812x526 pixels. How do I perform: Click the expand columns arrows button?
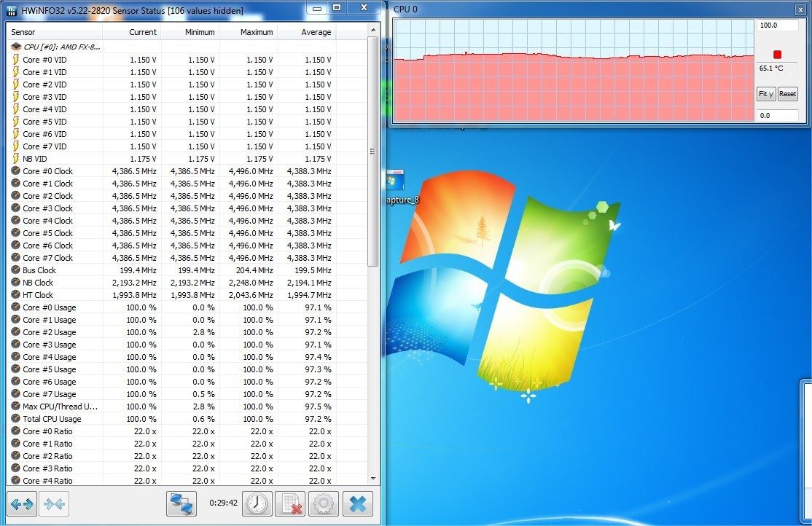(22, 503)
